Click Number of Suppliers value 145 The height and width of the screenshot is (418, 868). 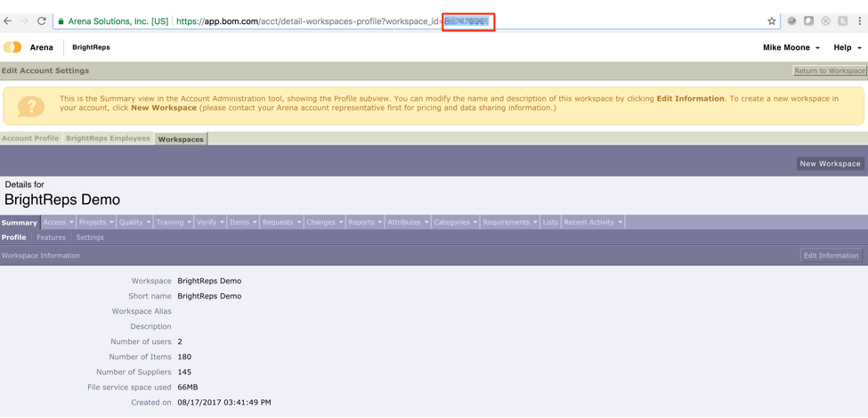point(184,372)
